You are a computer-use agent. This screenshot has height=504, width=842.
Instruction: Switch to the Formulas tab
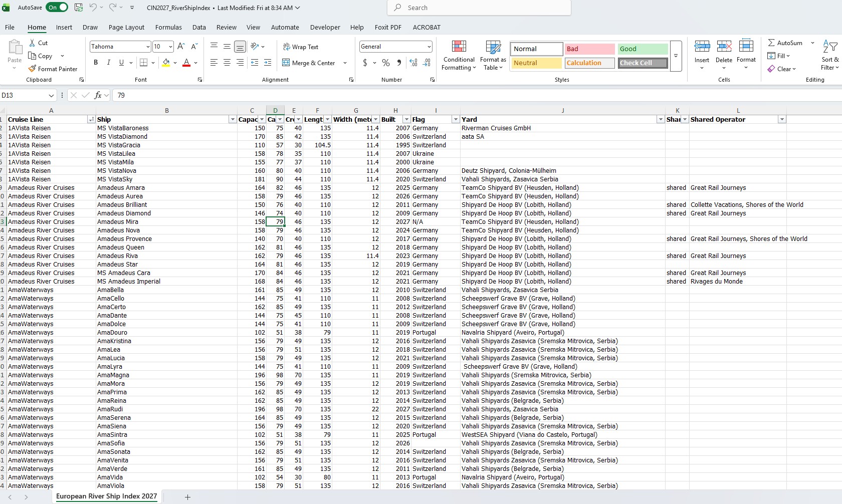[x=168, y=28]
